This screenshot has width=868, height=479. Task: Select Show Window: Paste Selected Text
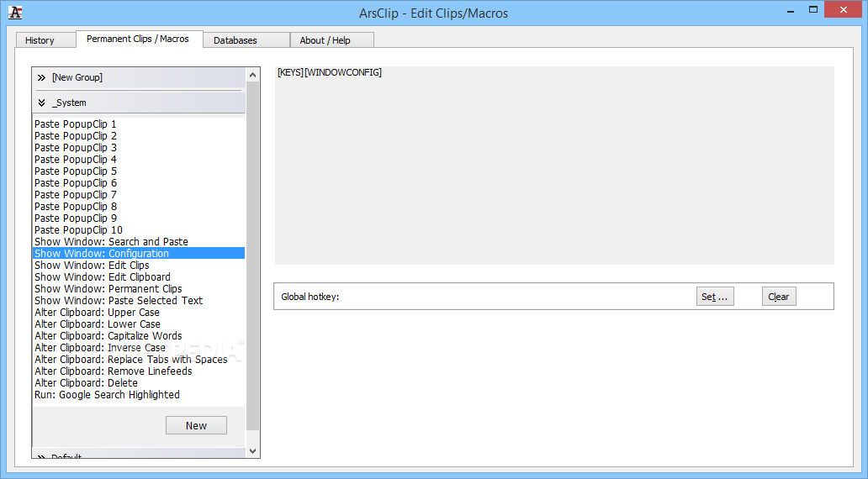(139, 300)
